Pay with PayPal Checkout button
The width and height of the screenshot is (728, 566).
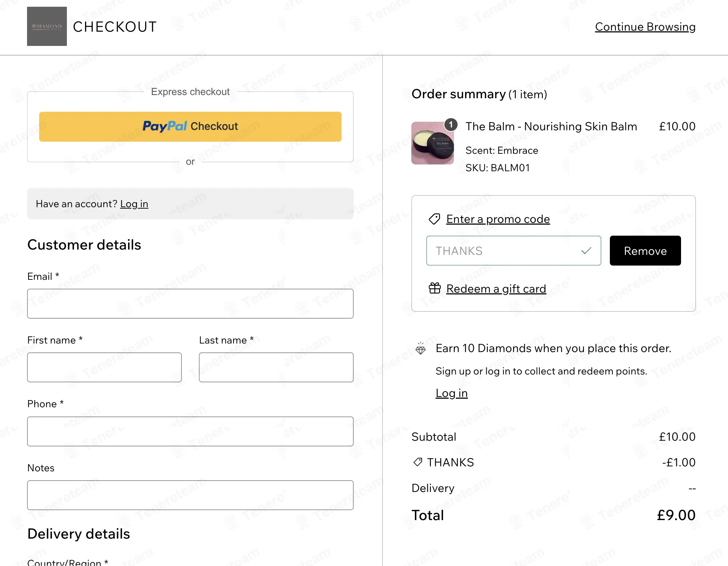190,127
